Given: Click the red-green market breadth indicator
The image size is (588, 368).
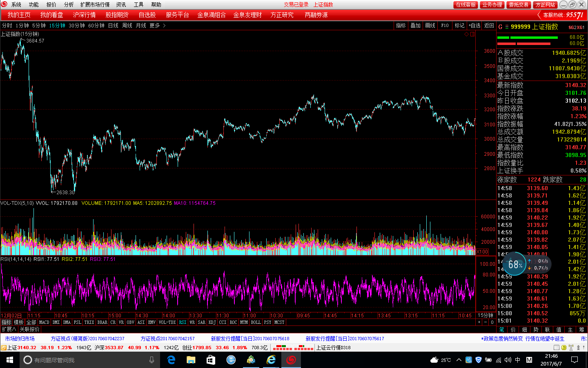Looking at the screenshot, I should click(293, 348).
